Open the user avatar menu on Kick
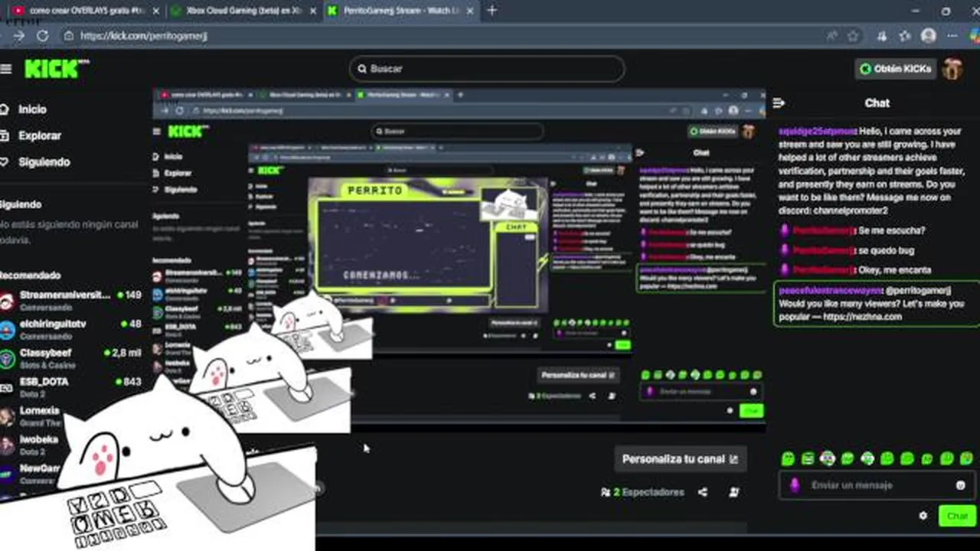 952,69
